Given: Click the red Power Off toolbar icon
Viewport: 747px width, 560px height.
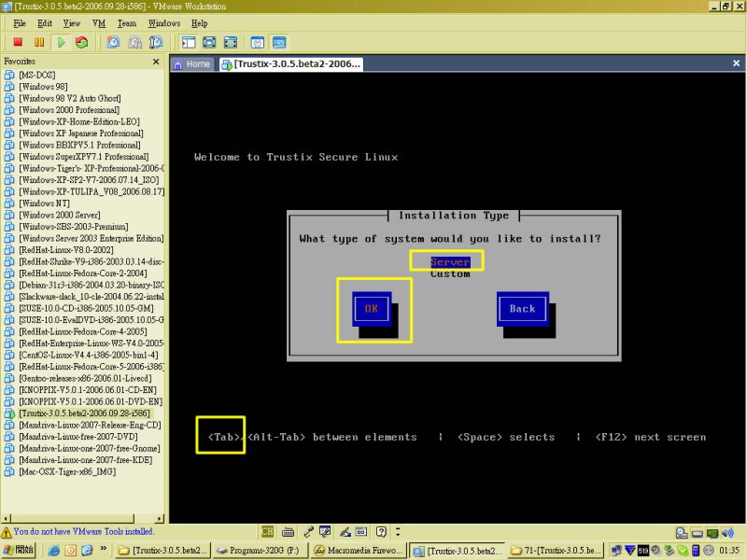Looking at the screenshot, I should (18, 42).
